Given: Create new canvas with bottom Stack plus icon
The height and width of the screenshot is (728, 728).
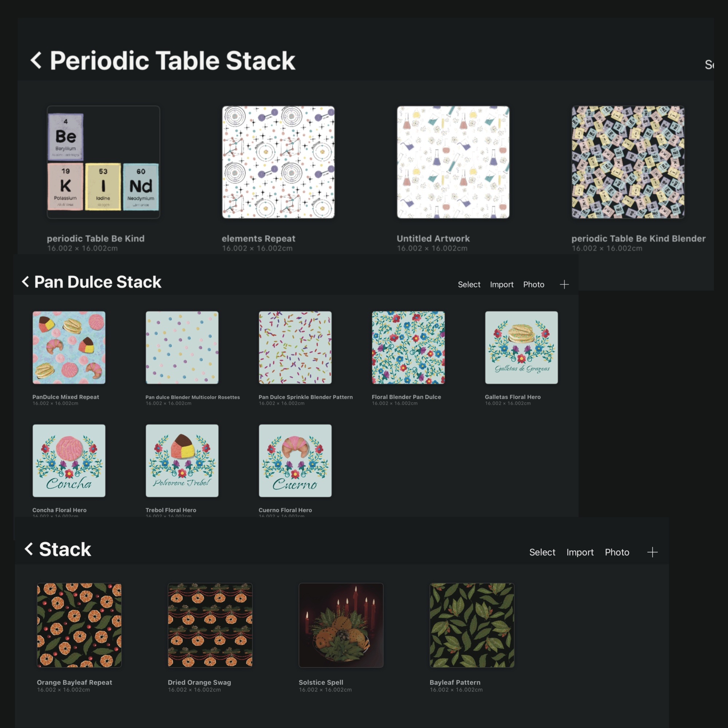Looking at the screenshot, I should pyautogui.click(x=652, y=552).
